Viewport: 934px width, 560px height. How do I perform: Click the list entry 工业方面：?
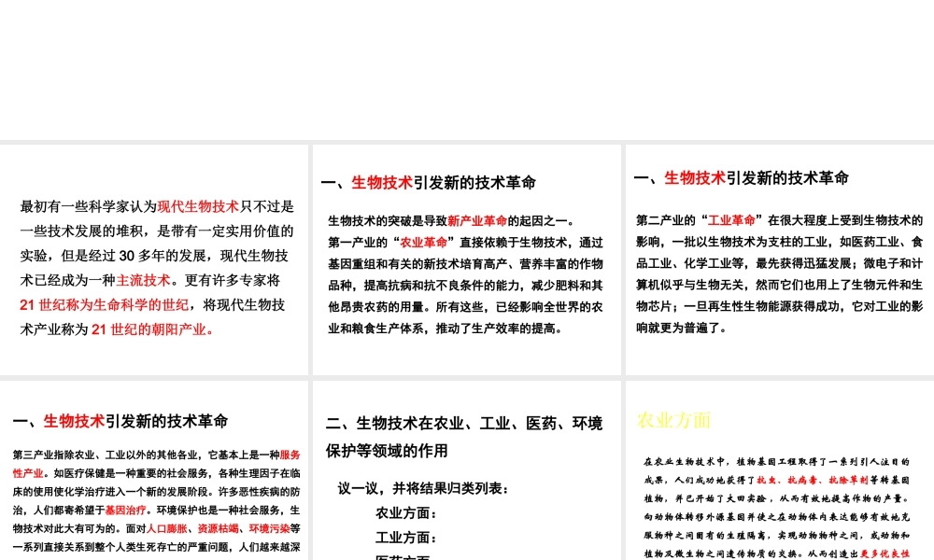[407, 538]
